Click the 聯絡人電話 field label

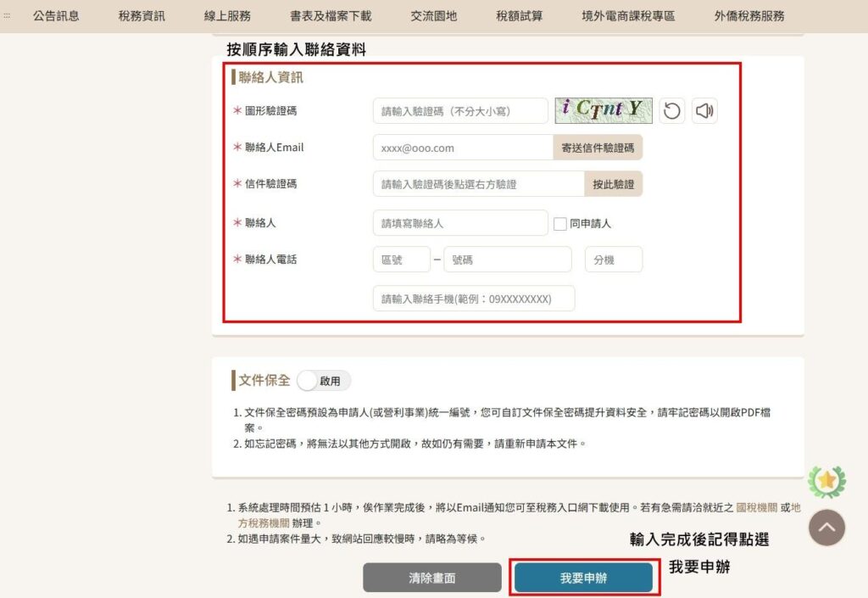point(270,260)
